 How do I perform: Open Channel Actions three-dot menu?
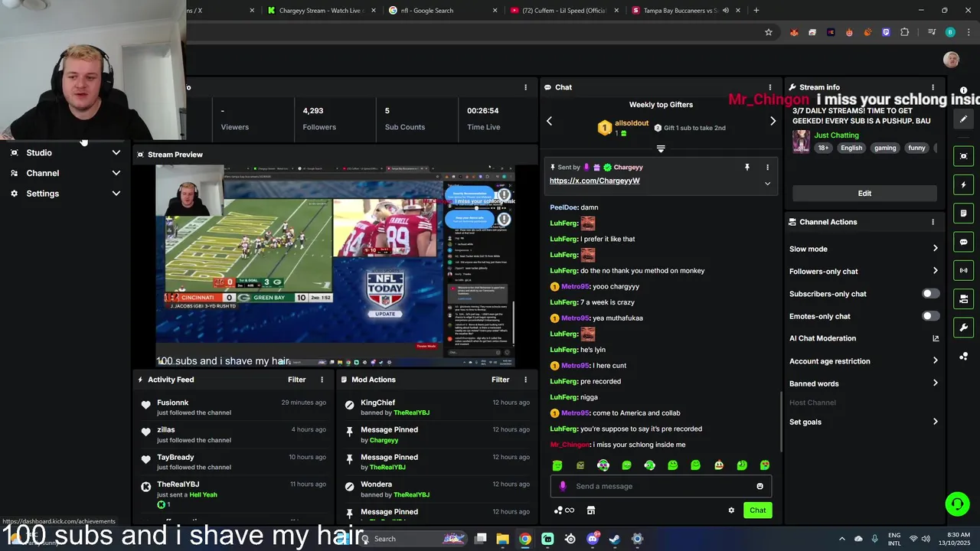click(933, 222)
